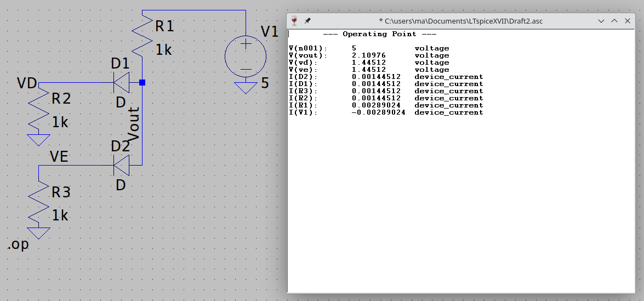The height and width of the screenshot is (301, 644).
Task: Select the D2 diode symbol
Action: pos(121,164)
